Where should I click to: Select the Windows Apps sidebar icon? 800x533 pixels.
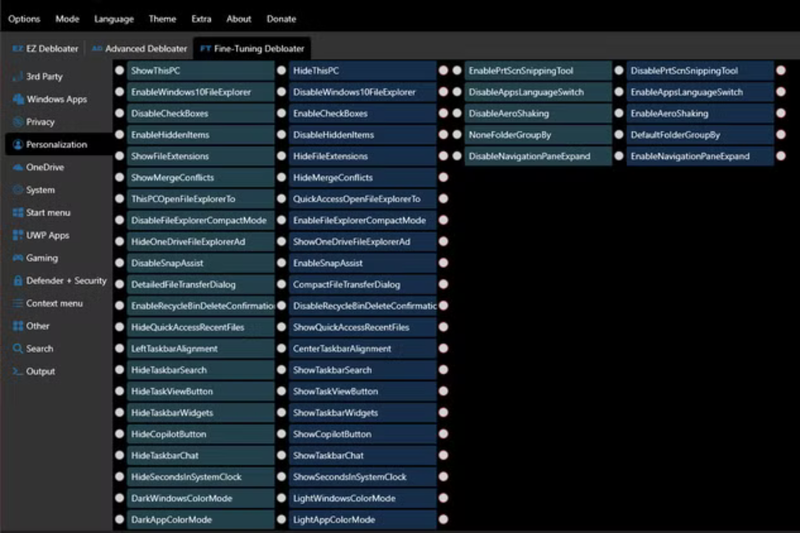[18, 99]
